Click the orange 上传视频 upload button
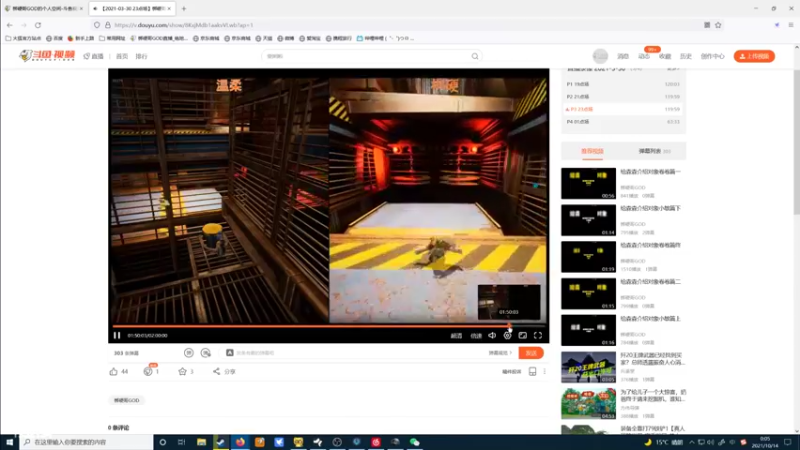 point(754,56)
